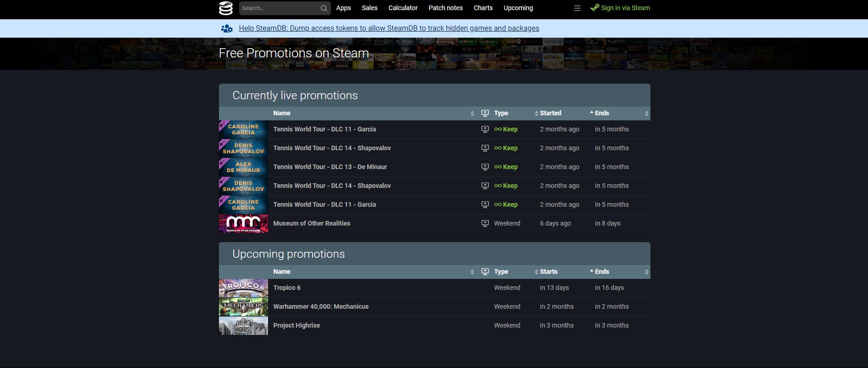Click 'in 8 days' ends value
This screenshot has width=868, height=368.
click(x=608, y=223)
